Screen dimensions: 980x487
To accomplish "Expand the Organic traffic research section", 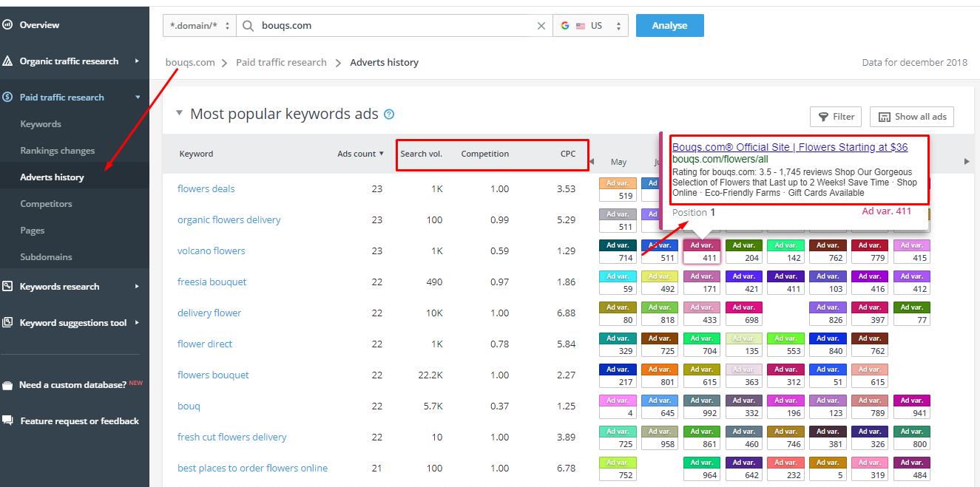I will (x=137, y=61).
